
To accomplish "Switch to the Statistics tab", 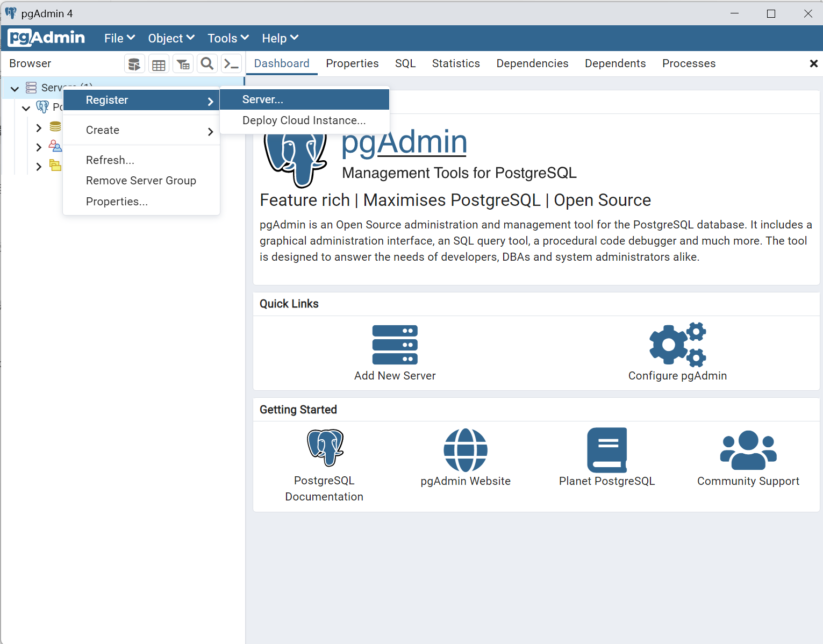I will tap(456, 63).
